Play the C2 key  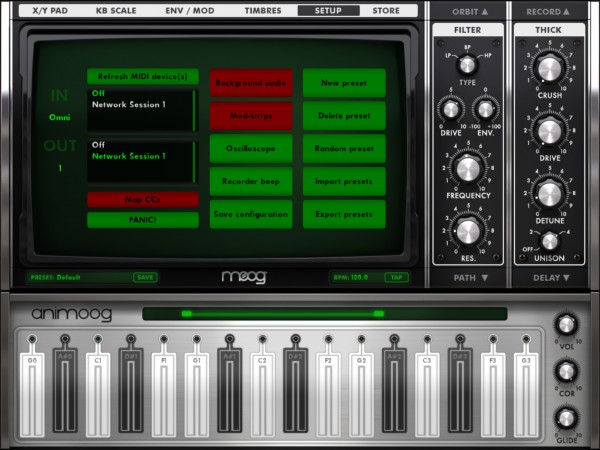pos(262,394)
